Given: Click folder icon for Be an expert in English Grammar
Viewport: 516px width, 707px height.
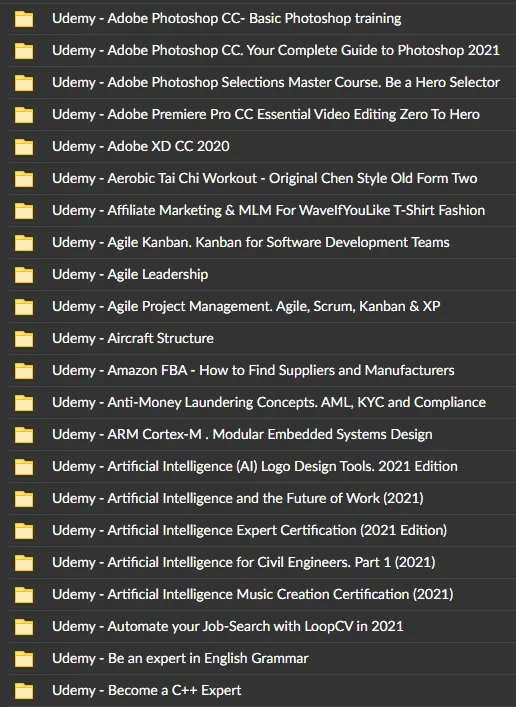Looking at the screenshot, I should click(24, 659).
